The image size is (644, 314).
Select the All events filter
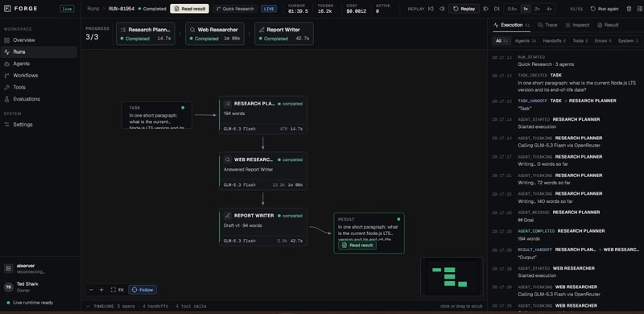click(502, 41)
